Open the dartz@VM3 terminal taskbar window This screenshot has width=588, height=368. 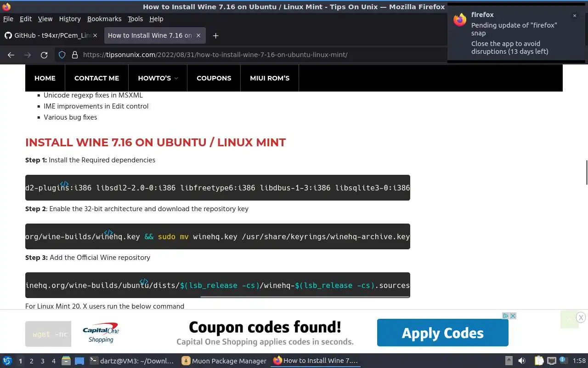tap(132, 361)
